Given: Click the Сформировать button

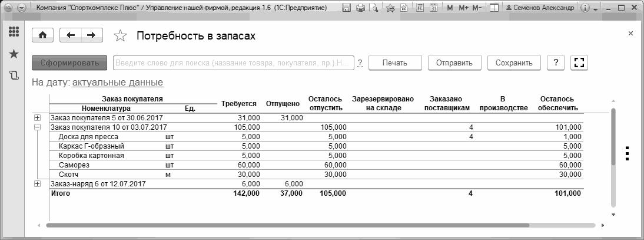Looking at the screenshot, I should 69,63.
